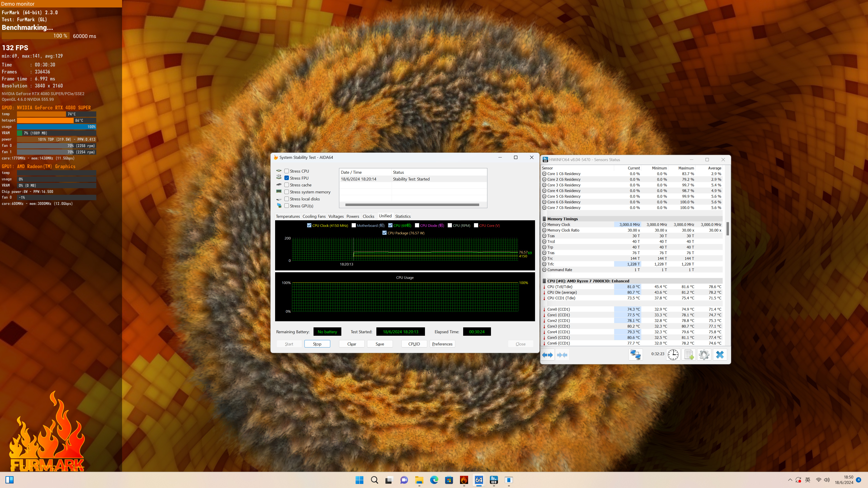
Task: Switch to Clocks tab
Action: [x=368, y=216]
